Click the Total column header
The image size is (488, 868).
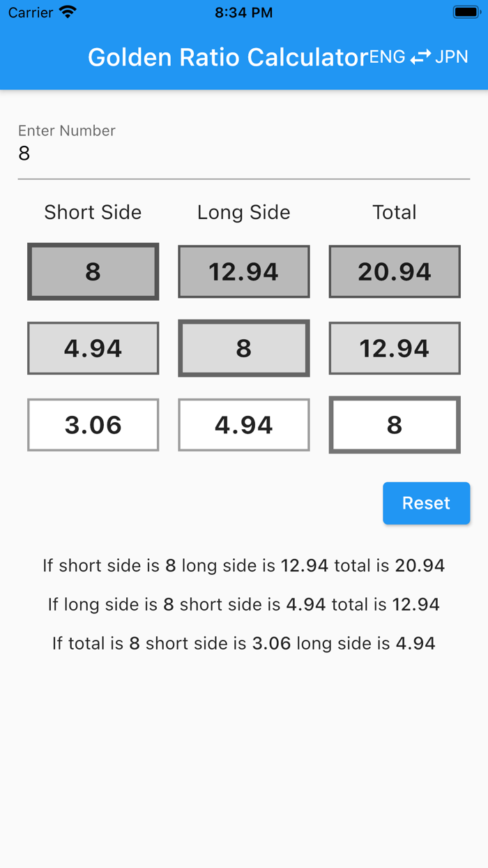[x=394, y=212]
